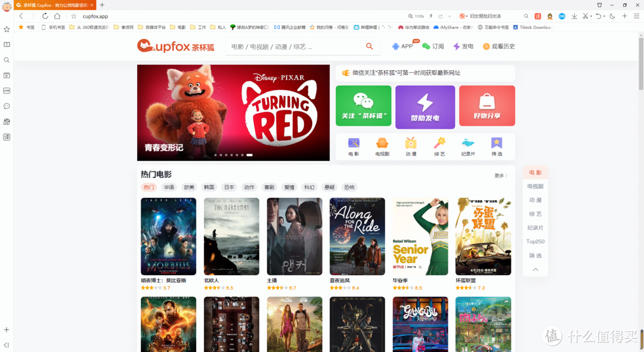
Task: Open Top250 in right side navigation
Action: 535,242
